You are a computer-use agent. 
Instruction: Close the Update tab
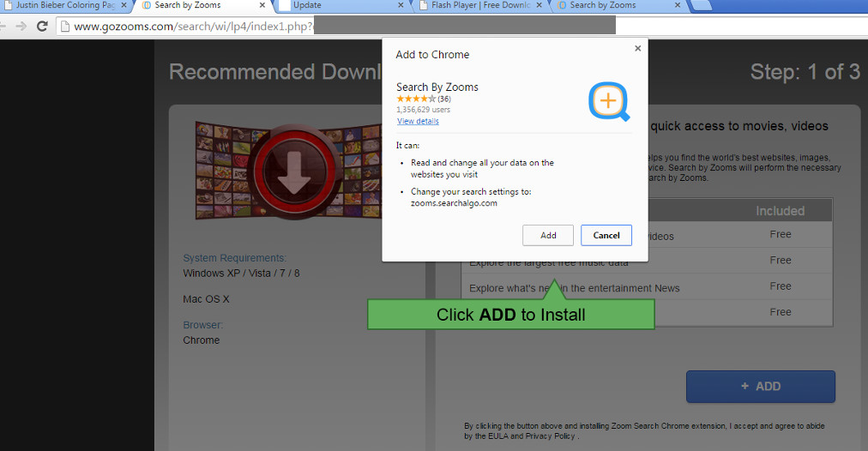point(401,5)
